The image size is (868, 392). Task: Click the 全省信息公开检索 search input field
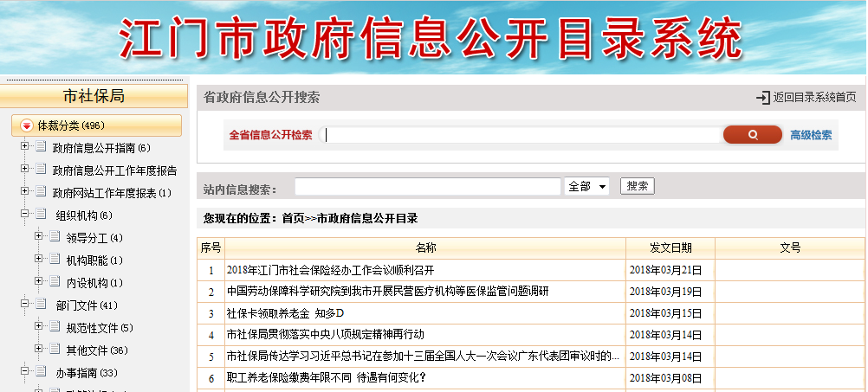pyautogui.click(x=521, y=135)
